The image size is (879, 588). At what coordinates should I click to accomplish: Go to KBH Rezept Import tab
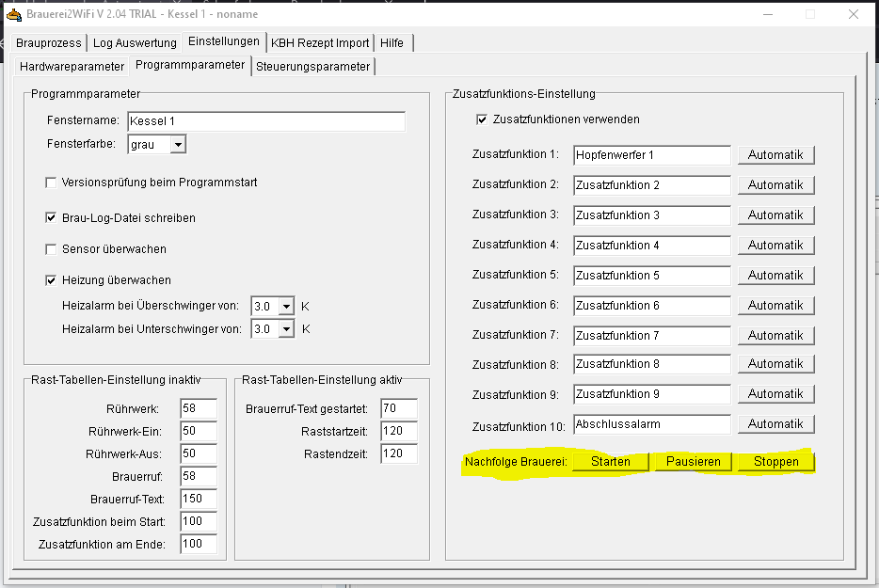tap(319, 43)
